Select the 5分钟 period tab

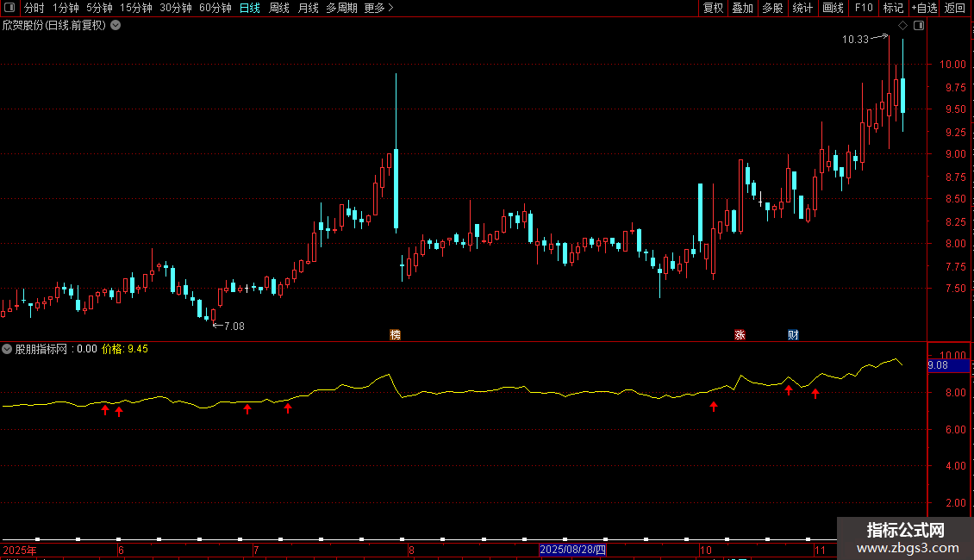(x=99, y=8)
